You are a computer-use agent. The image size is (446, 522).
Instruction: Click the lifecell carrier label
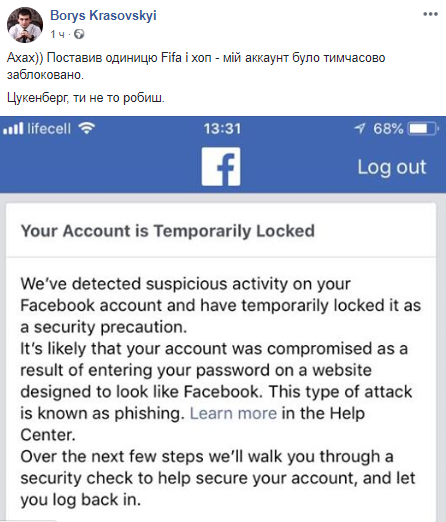[49, 128]
